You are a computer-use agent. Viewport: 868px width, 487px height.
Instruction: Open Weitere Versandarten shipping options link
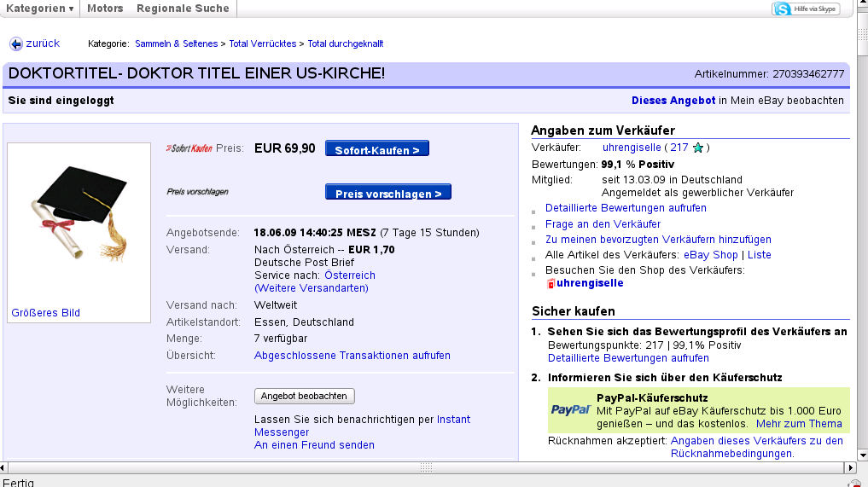coord(312,288)
